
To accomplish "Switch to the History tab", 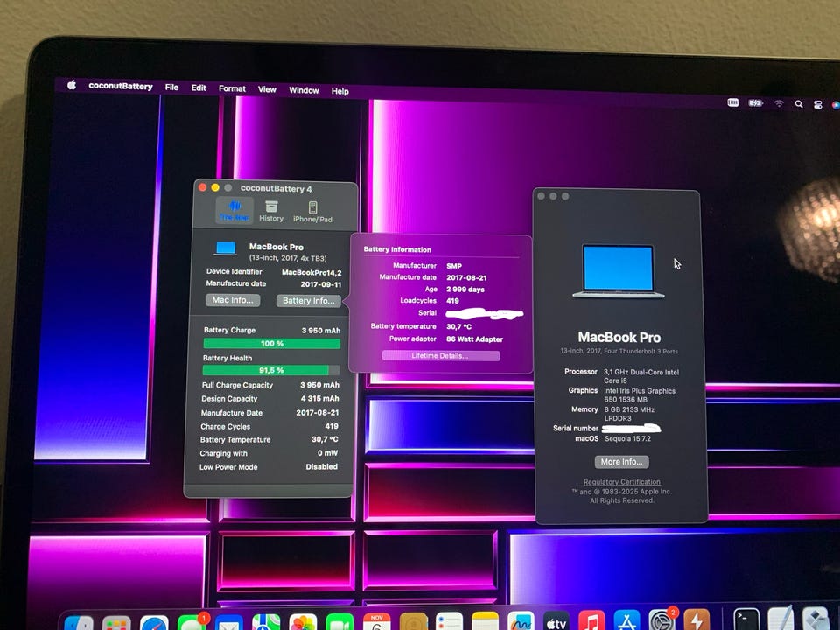I will coord(271,211).
